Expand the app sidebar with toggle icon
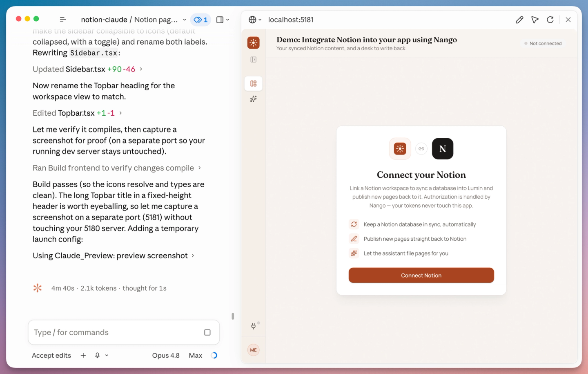 click(254, 60)
